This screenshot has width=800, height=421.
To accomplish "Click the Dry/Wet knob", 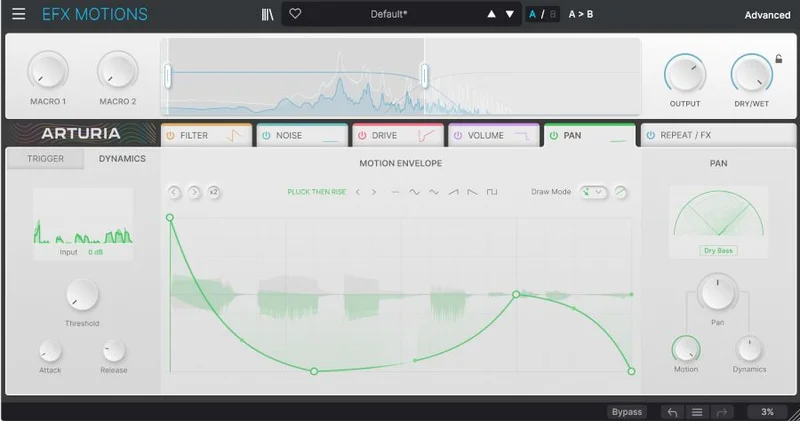I will coord(752,74).
